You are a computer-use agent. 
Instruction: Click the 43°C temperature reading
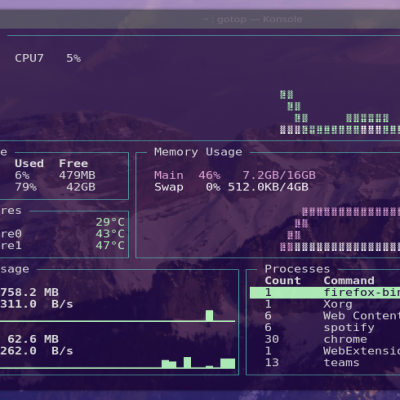110,234
